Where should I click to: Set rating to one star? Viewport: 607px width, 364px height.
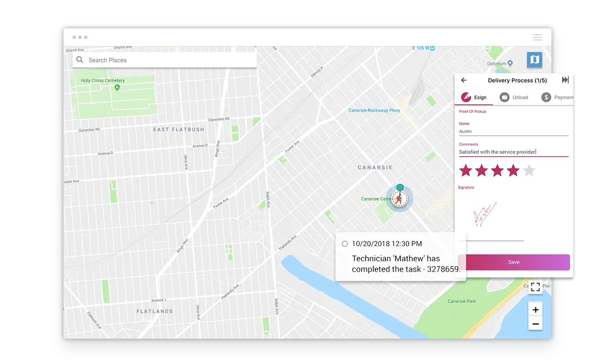click(465, 170)
